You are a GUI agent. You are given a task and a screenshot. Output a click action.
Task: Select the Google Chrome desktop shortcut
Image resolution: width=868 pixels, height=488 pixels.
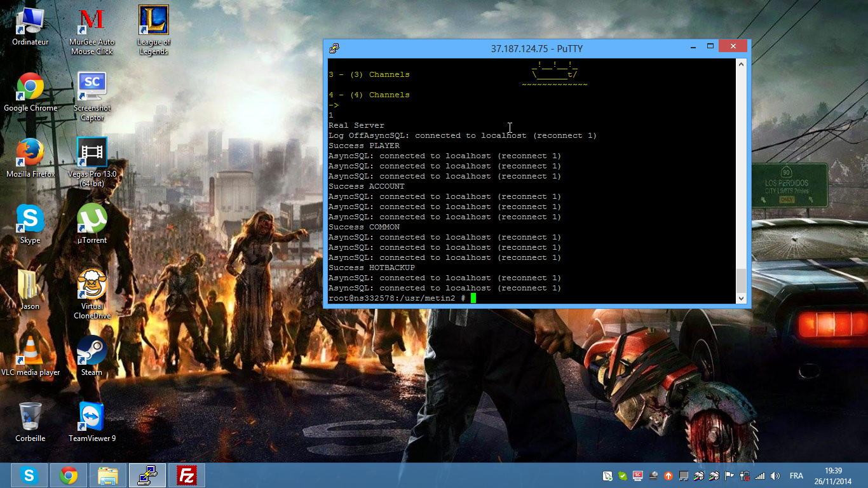(x=30, y=92)
